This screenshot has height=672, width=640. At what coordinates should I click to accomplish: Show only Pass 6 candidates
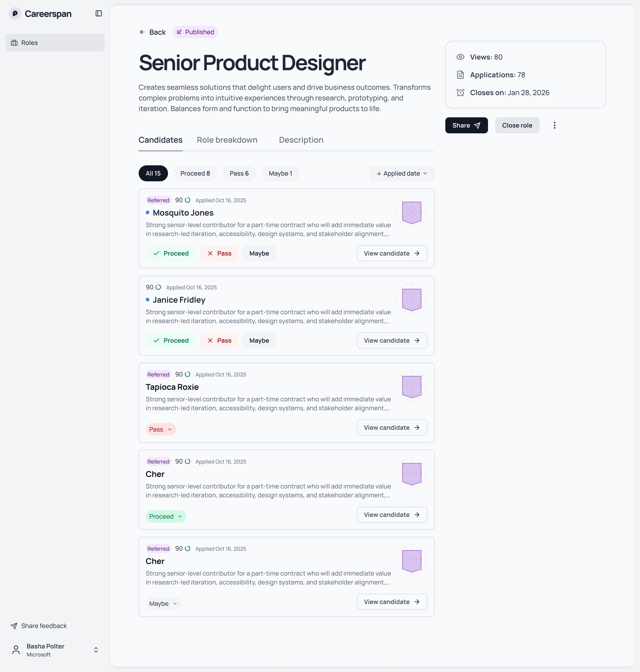239,173
